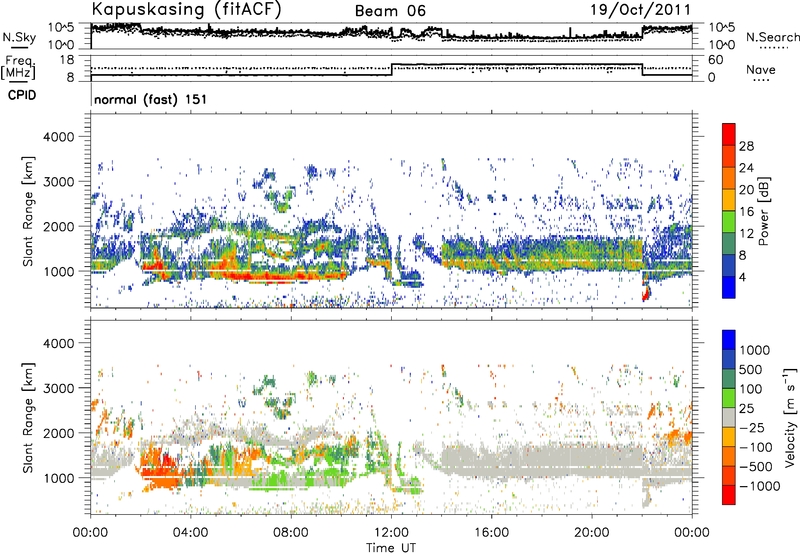Pick the light green 12–16 dB colorbar segment
This screenshot has width=800, height=554.
point(729,222)
